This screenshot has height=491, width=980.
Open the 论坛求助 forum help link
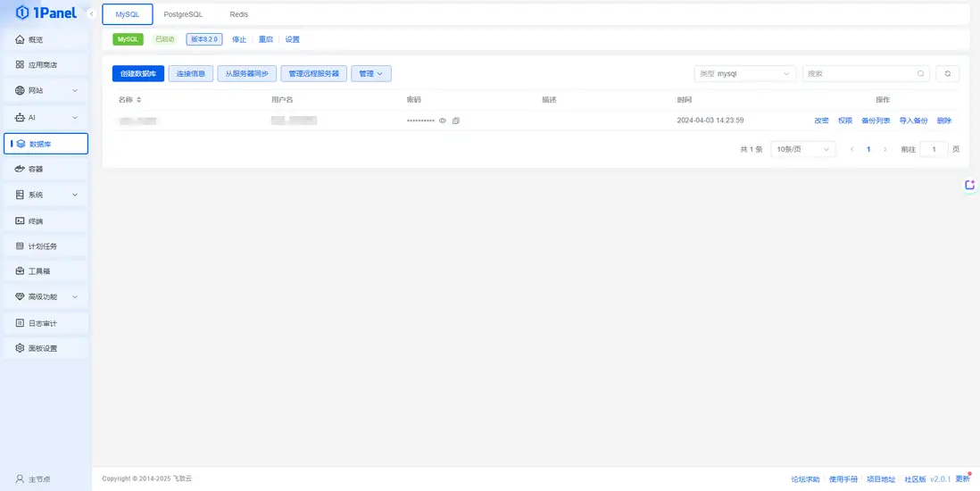coord(806,479)
